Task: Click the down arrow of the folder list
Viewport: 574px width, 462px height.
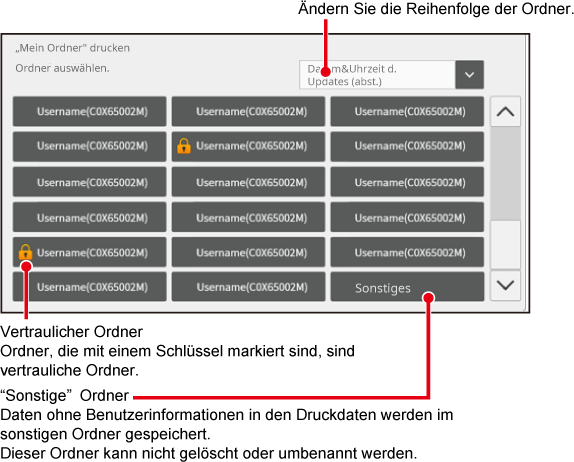Action: 505,285
